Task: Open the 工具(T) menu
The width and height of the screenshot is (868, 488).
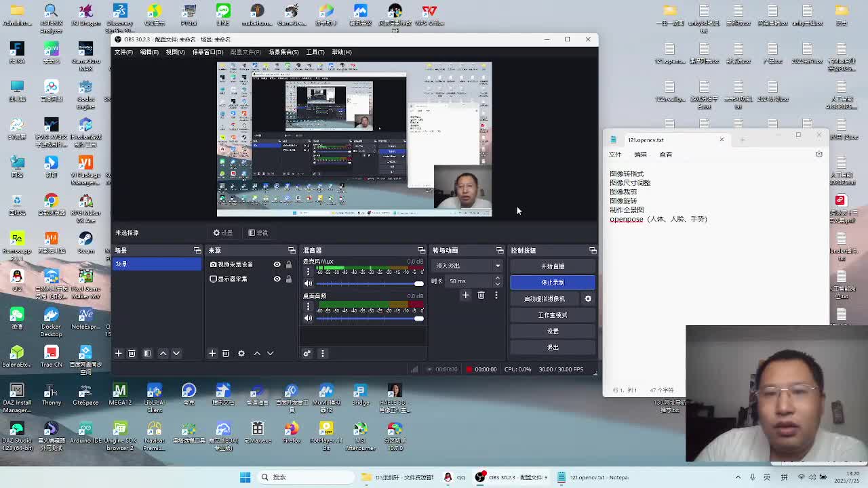Action: 315,52
